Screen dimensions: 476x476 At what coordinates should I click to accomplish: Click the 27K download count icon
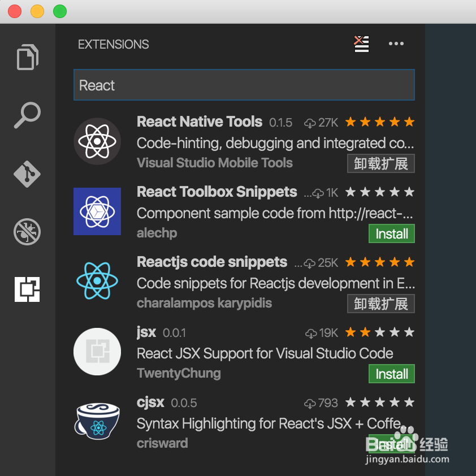(x=310, y=123)
